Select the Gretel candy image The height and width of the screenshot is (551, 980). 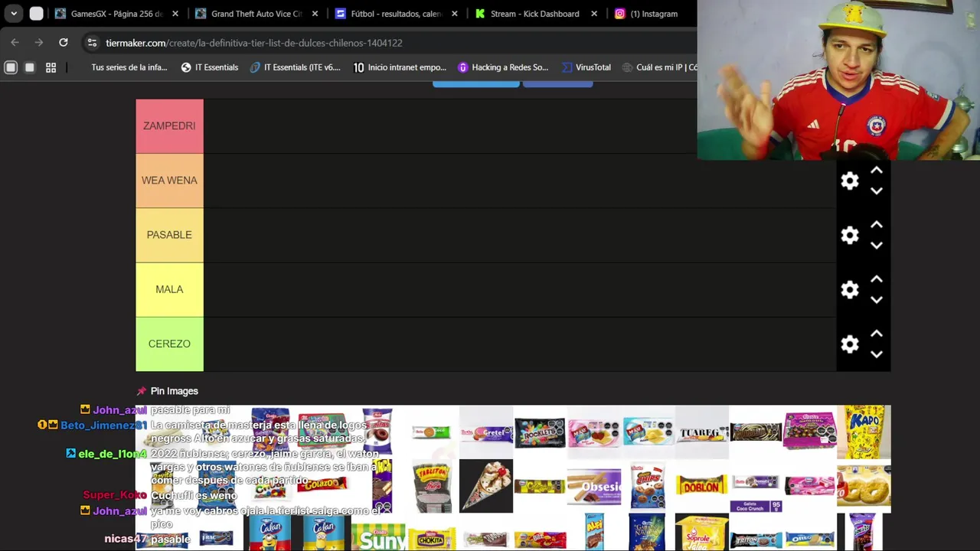point(486,432)
